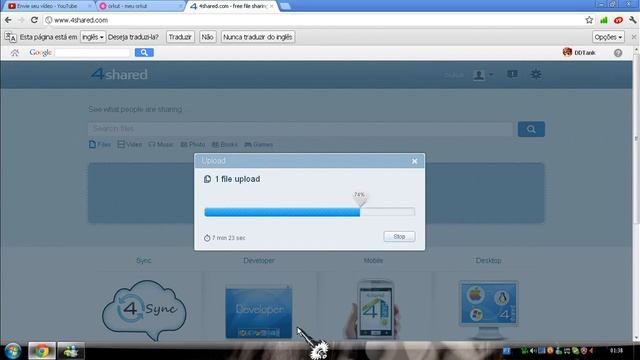Click the browser Back arrow
640x360 pixels.
coord(8,20)
